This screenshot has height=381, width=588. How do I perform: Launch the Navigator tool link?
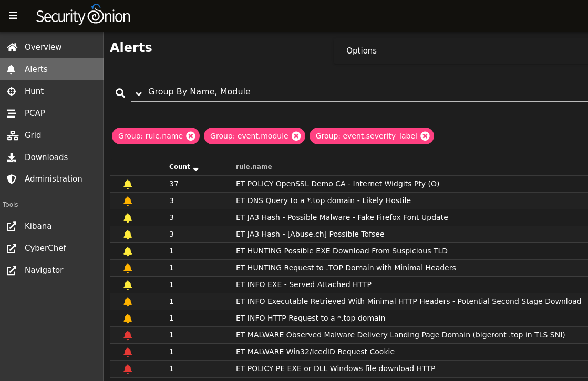pyautogui.click(x=51, y=270)
